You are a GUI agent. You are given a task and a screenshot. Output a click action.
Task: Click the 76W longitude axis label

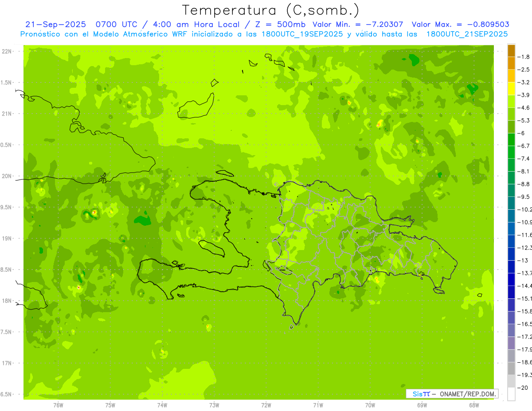coord(58,405)
